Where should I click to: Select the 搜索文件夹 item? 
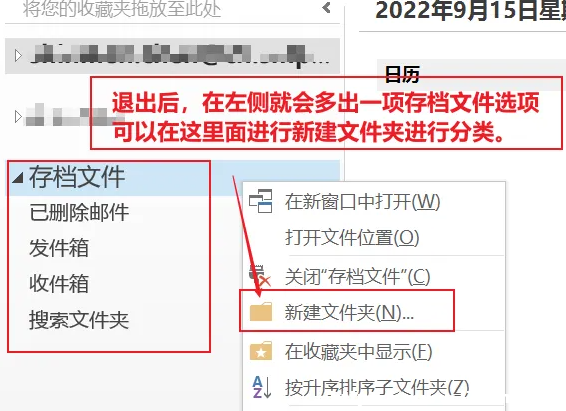[79, 320]
